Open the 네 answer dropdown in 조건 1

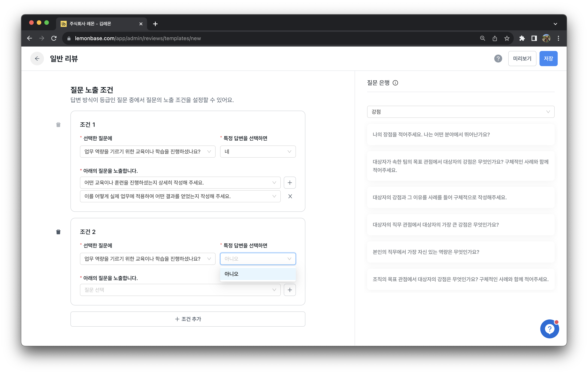[258, 152]
